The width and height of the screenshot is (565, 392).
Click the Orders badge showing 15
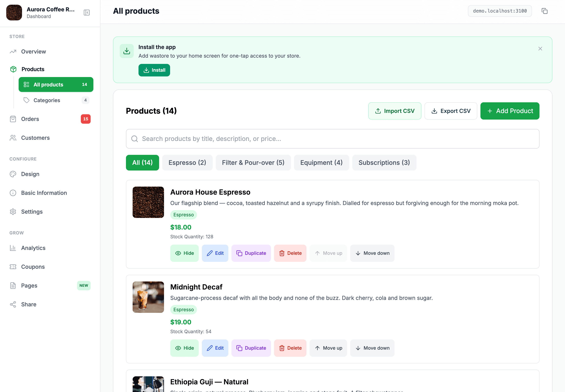(86, 119)
